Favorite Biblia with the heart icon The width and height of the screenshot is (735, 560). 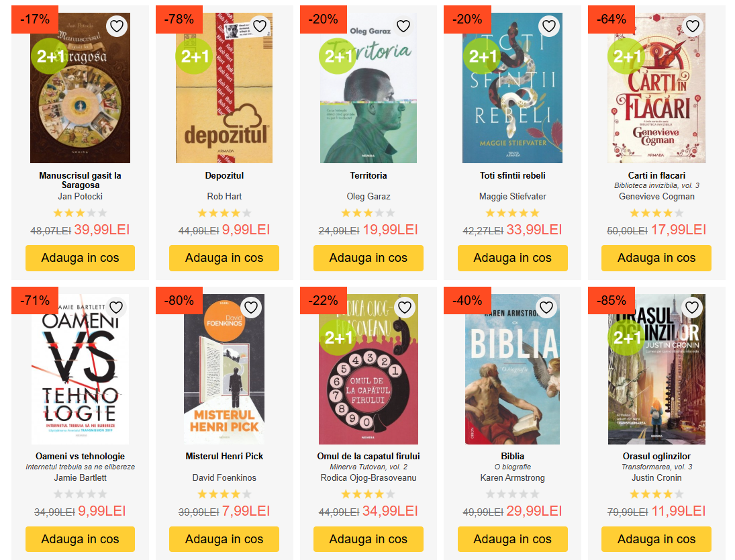click(x=546, y=308)
